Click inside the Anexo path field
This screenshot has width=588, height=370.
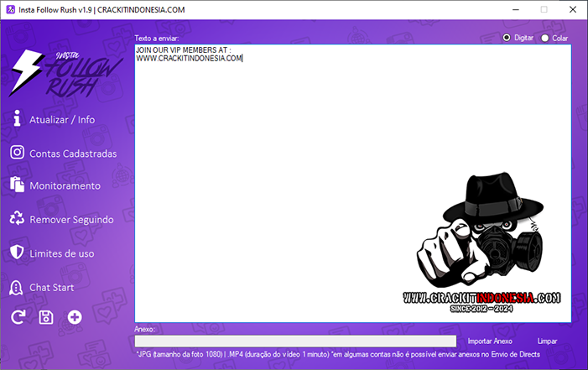[295, 341]
